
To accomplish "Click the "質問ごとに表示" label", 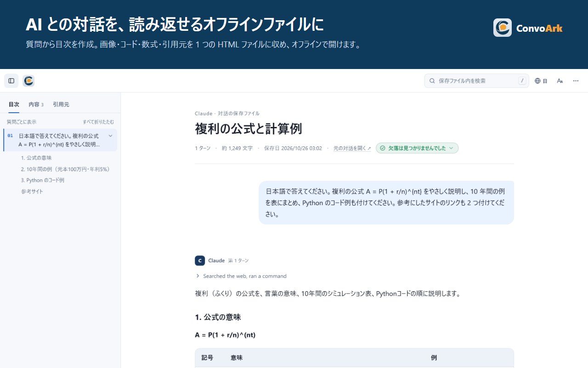I will (x=22, y=122).
